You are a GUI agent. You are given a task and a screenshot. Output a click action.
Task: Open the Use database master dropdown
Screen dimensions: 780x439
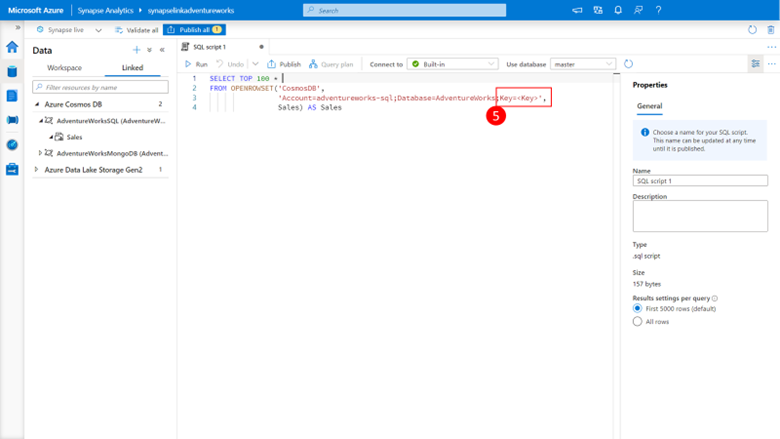(583, 64)
